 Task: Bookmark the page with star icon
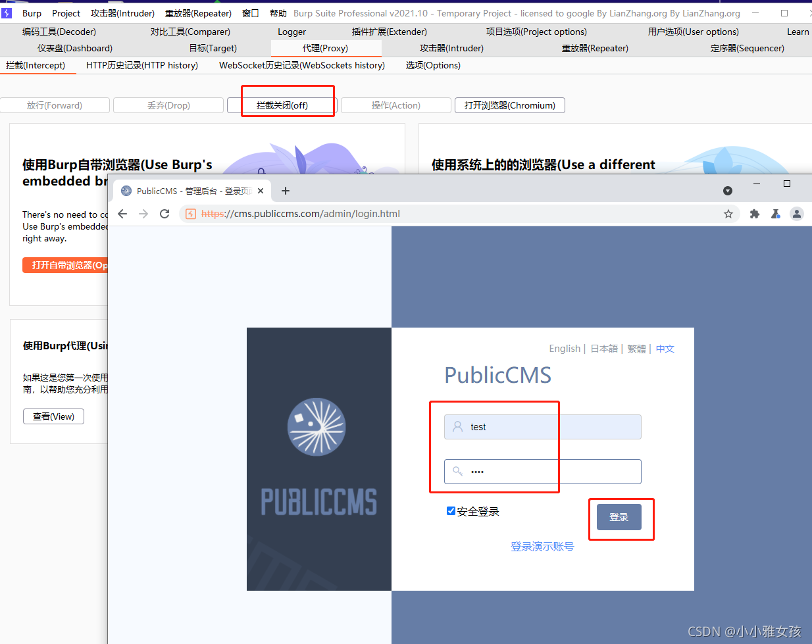[x=728, y=214]
